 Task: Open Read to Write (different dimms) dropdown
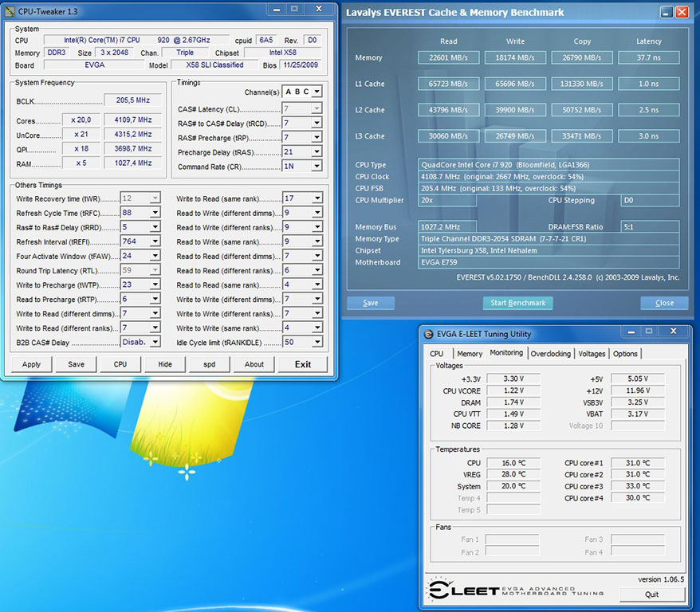coord(317,213)
